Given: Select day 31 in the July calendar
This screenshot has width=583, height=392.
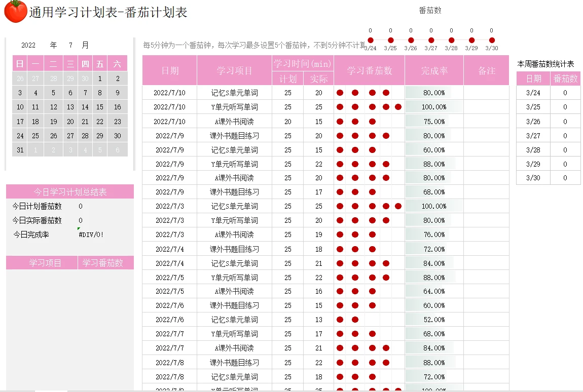Looking at the screenshot, I should (x=20, y=150).
